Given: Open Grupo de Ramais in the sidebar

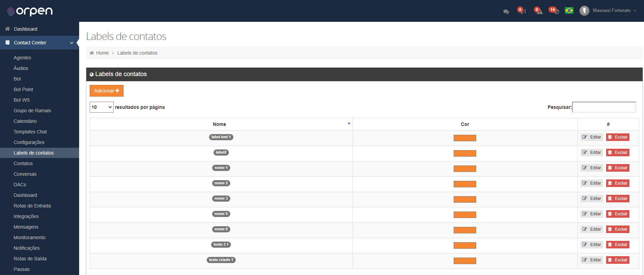Looking at the screenshot, I should 32,111.
